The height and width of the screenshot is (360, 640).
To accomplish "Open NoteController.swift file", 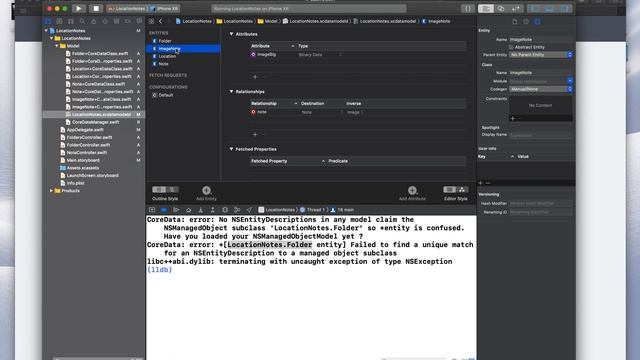I will (x=87, y=153).
